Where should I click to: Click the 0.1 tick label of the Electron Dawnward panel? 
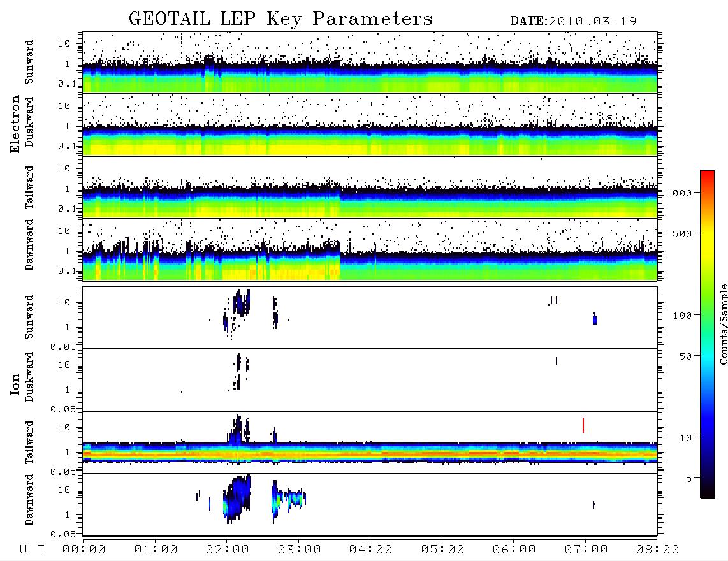click(x=67, y=271)
